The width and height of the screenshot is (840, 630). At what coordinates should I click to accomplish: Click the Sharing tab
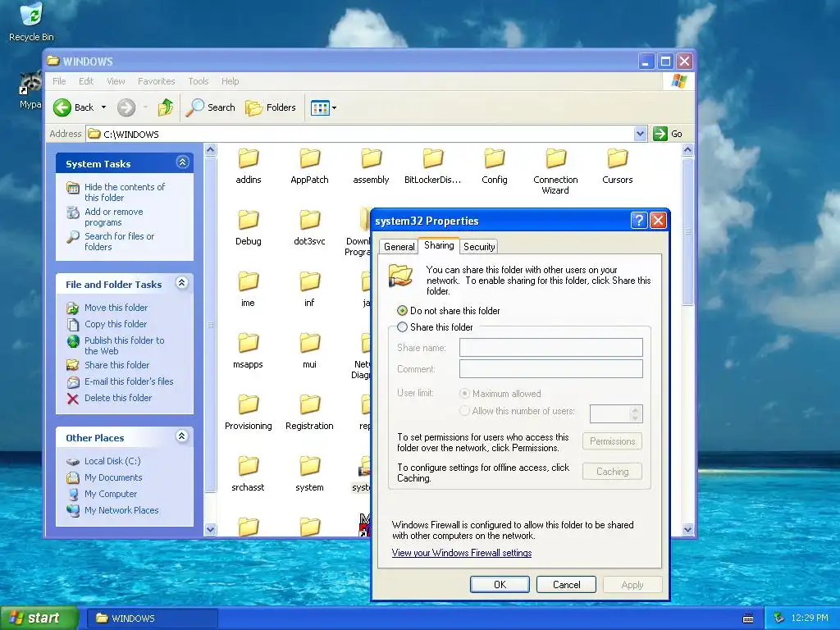[439, 244]
